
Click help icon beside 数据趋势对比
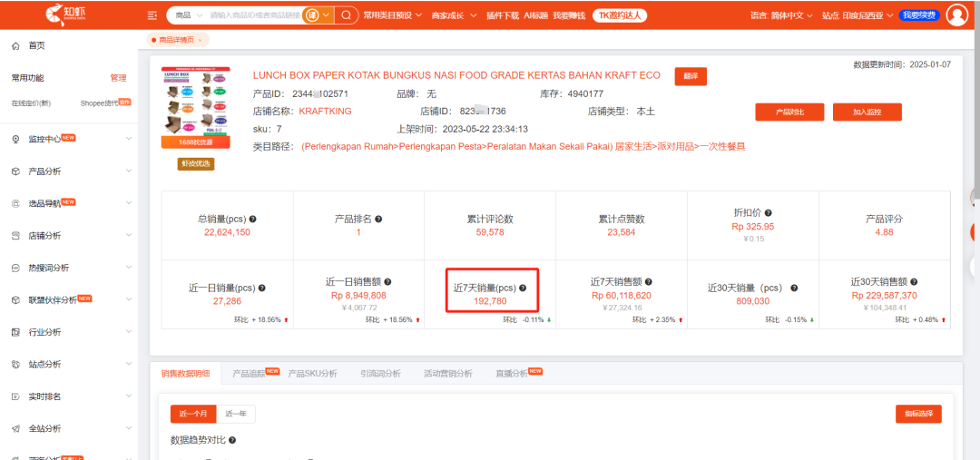232,440
